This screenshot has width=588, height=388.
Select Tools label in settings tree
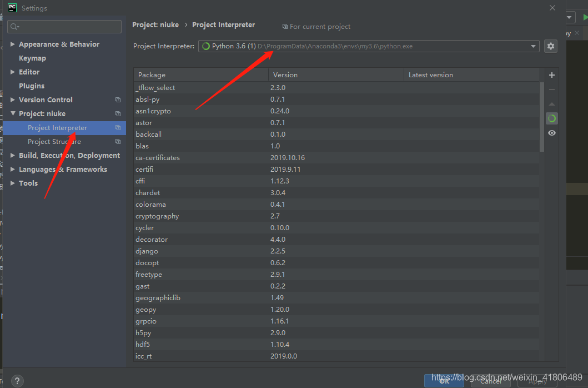pos(28,183)
